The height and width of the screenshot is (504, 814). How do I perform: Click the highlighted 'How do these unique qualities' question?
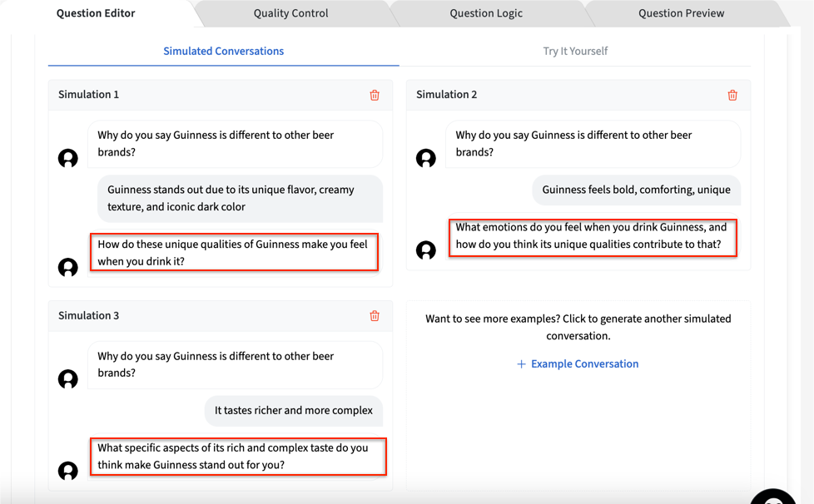[234, 253]
